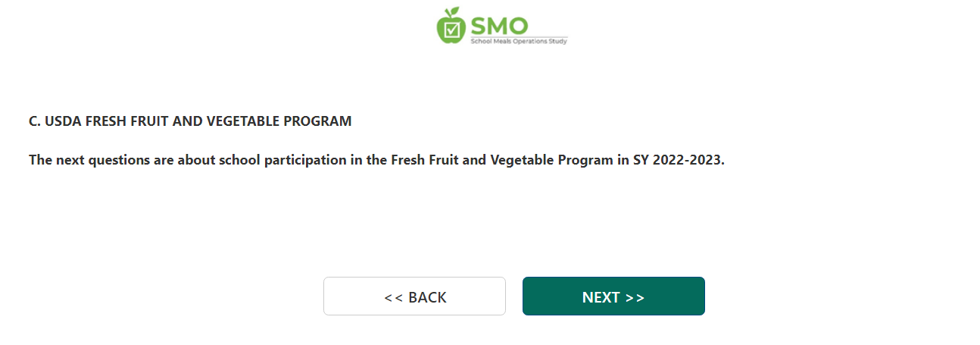This screenshot has width=980, height=345.
Task: Click the double right arrows on NEXT
Action: click(x=635, y=297)
